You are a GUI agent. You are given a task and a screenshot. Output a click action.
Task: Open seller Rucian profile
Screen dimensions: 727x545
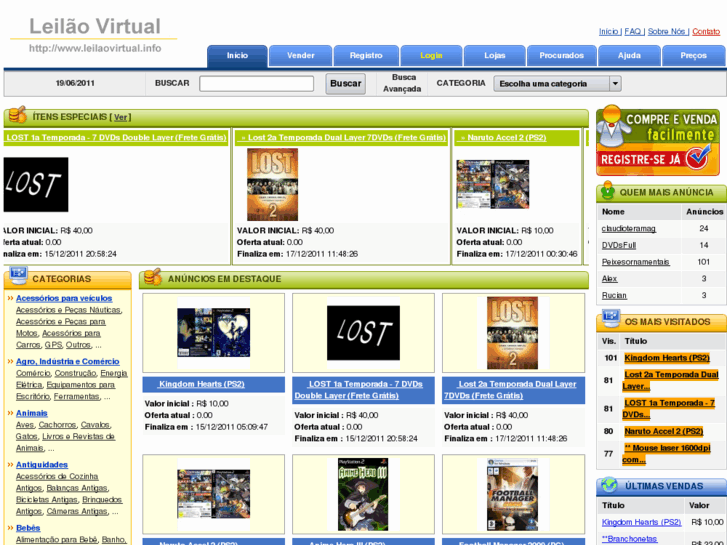pos(614,295)
